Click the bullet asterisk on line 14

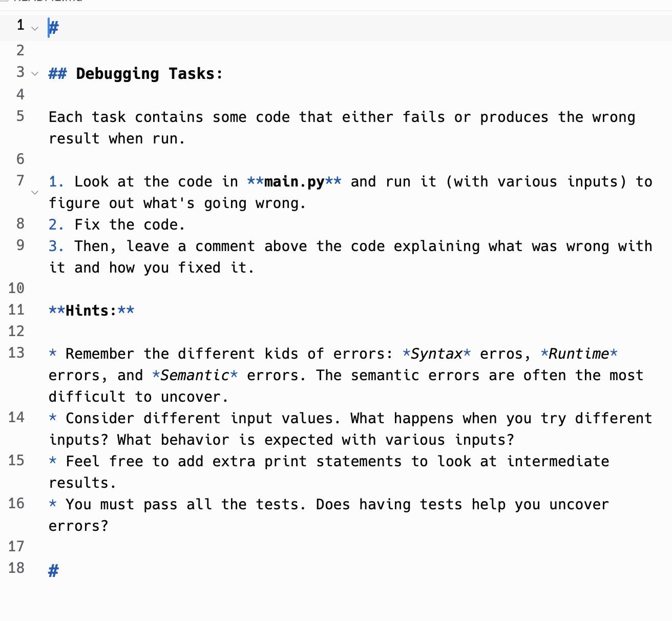click(53, 418)
